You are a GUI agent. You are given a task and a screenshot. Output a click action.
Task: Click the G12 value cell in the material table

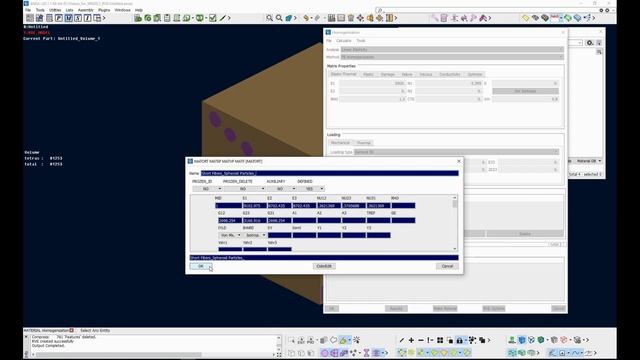pos(230,220)
